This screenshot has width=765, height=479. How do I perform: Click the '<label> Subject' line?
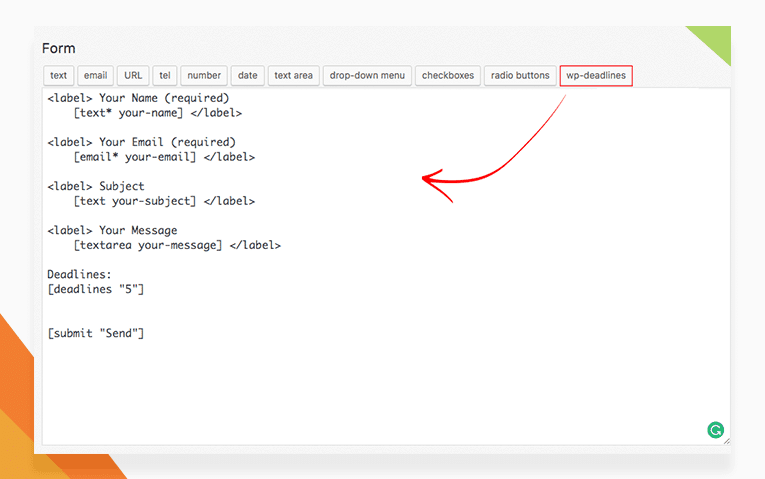(x=96, y=186)
